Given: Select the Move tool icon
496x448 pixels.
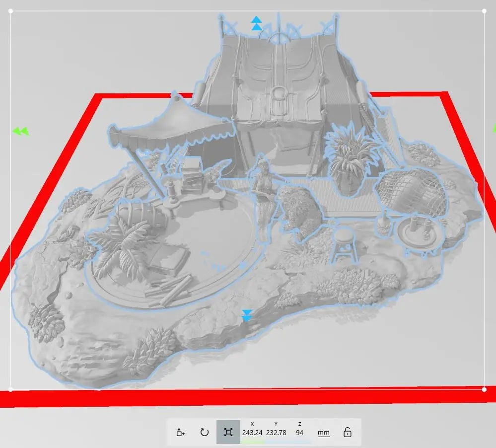Looking at the screenshot, I should click(x=181, y=432).
